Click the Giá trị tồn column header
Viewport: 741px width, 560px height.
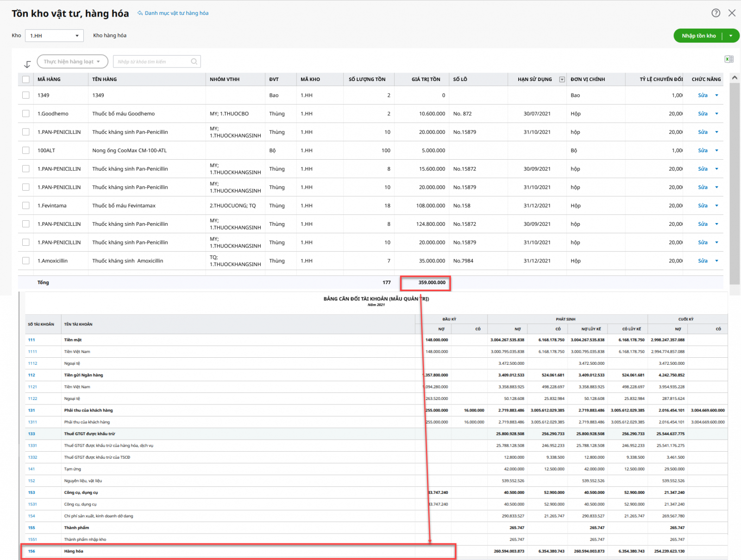[426, 80]
